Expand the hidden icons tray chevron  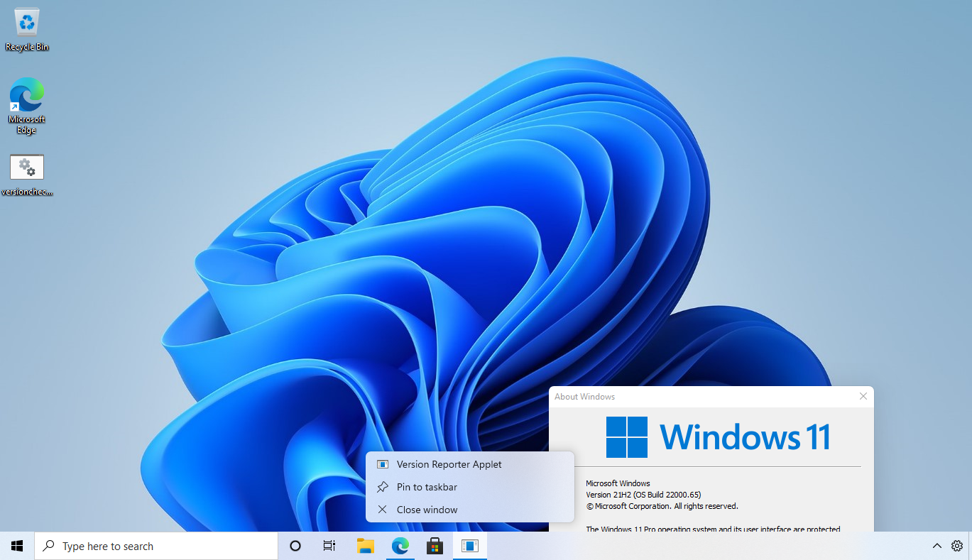[937, 546]
